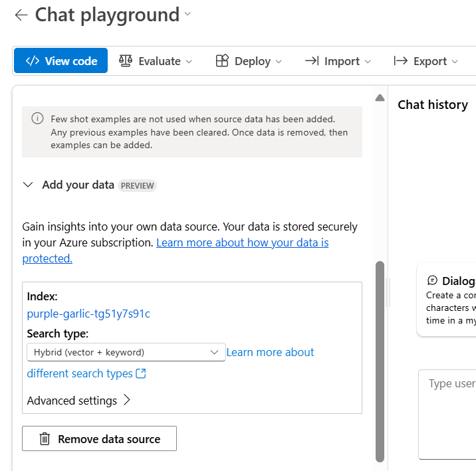Expand Advanced settings
The image size is (476, 471).
[x=78, y=401]
